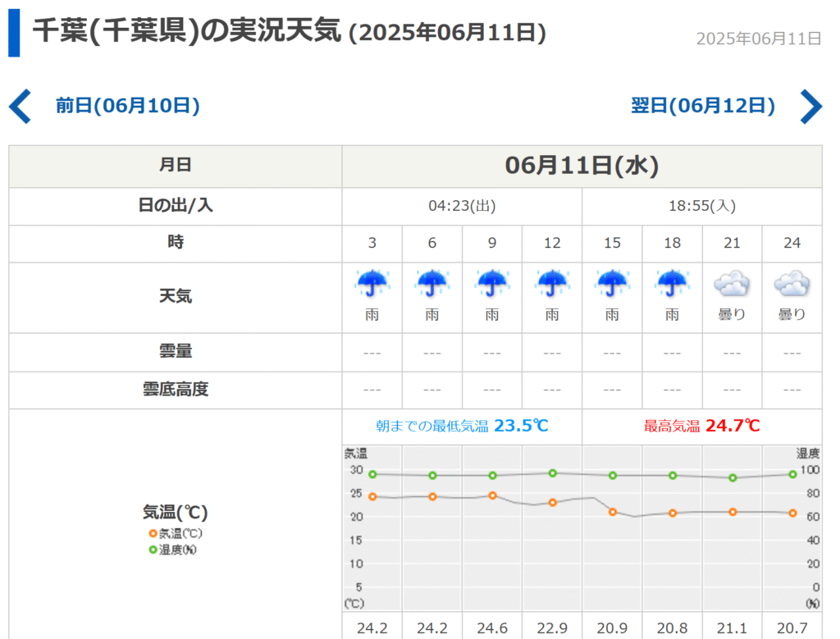Click the 雲量 row header

click(x=176, y=351)
